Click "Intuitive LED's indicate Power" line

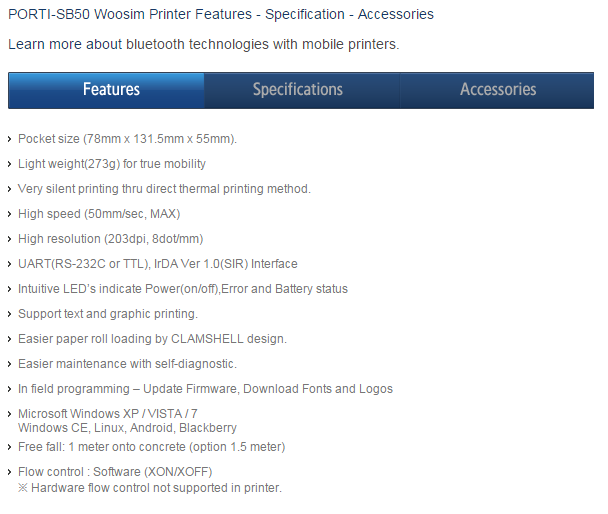pos(183,289)
